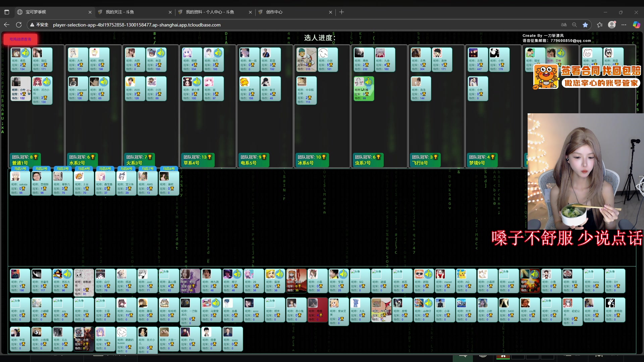Screen dimensions: 644x362
Task: Select the sccc player card
Action: tap(254, 310)
